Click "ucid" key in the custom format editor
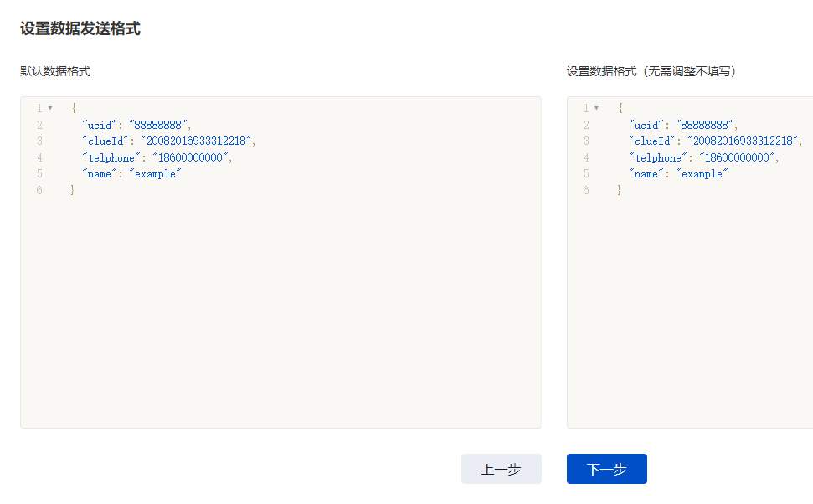This screenshot has height=504, width=813. pos(646,125)
